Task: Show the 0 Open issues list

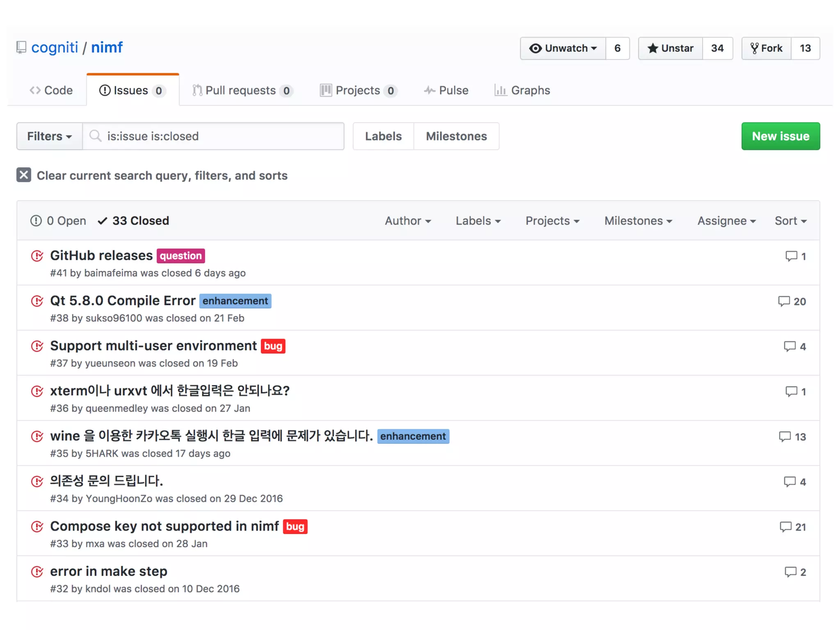Action: pyautogui.click(x=58, y=221)
